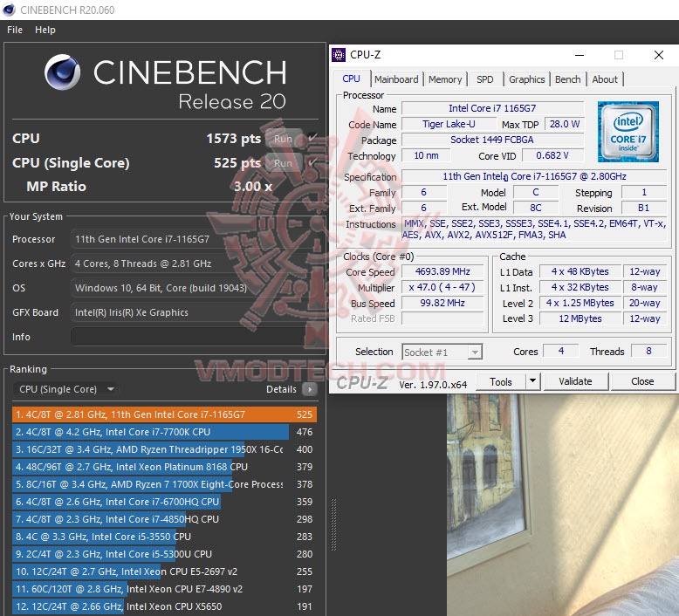
Task: Select ranking row for Xeon X5650
Action: (x=165, y=606)
